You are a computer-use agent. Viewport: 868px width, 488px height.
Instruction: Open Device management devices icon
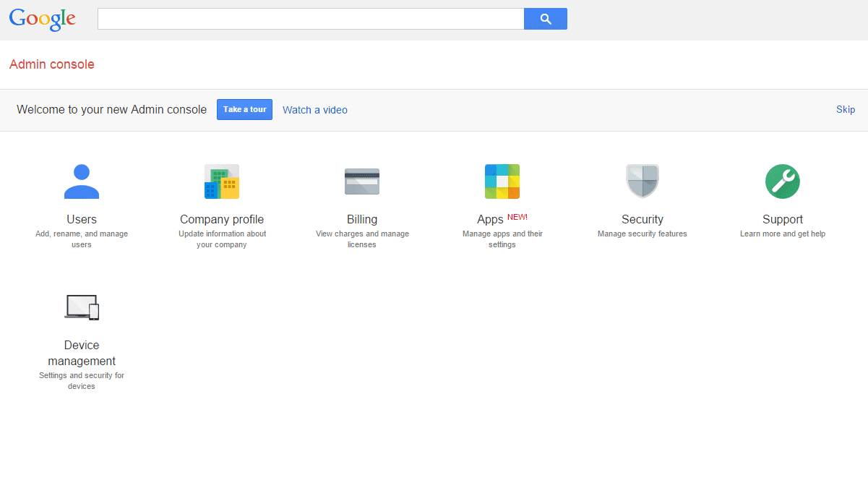click(82, 307)
